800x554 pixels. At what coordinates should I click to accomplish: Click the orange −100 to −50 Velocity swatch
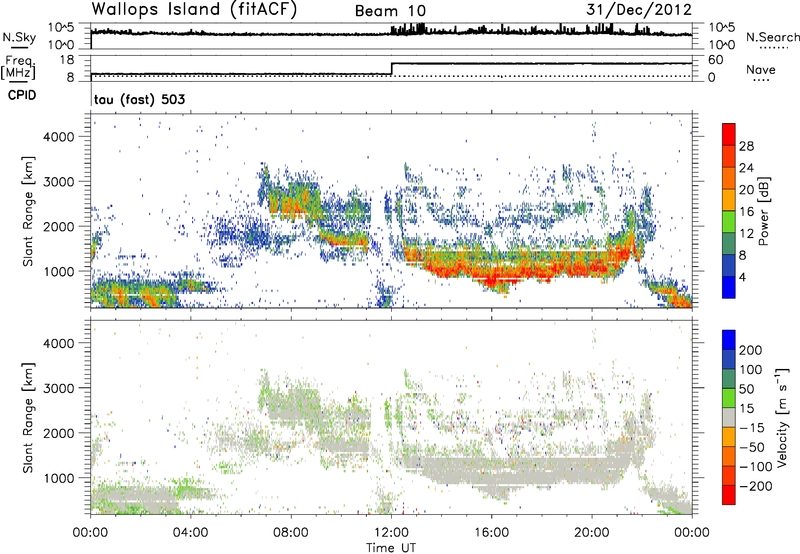tap(729, 456)
